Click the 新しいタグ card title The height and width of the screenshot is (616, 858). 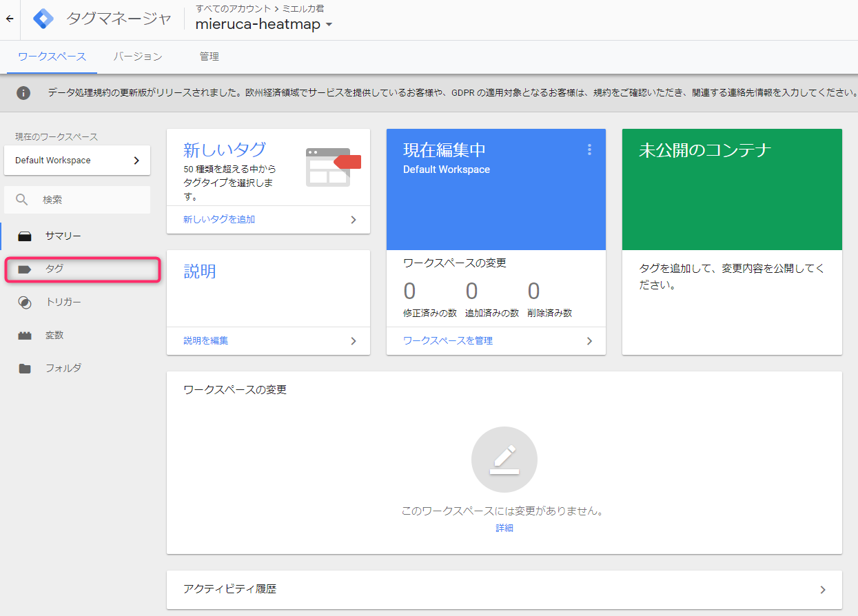tap(225, 150)
